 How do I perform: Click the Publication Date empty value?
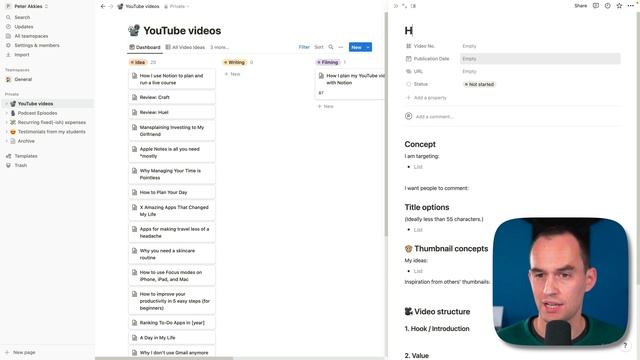coord(540,59)
